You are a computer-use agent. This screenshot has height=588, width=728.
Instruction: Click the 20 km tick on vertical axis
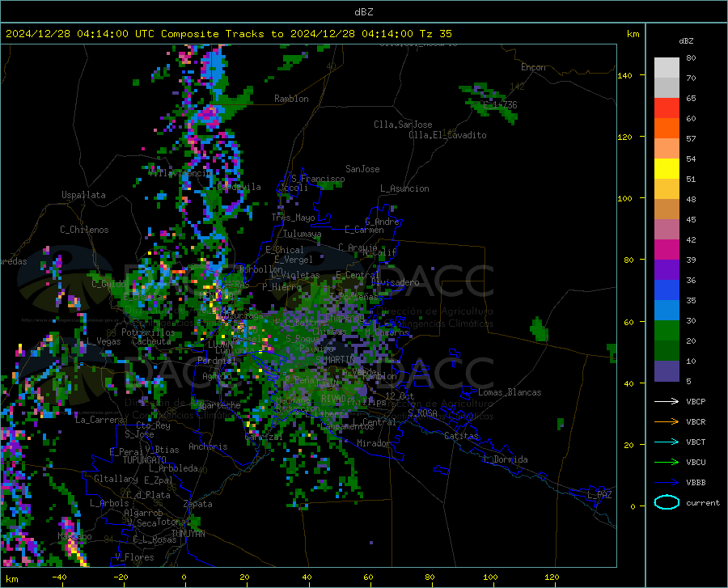click(629, 445)
